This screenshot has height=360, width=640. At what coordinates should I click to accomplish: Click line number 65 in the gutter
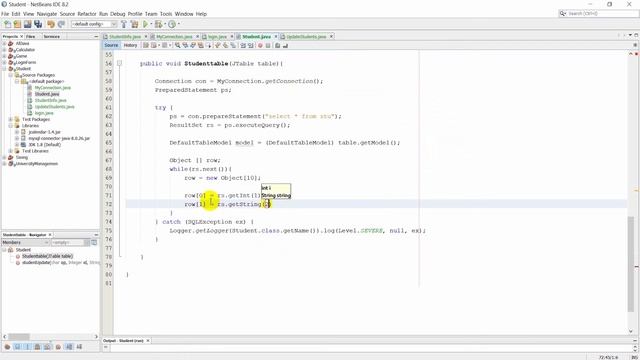[108, 143]
